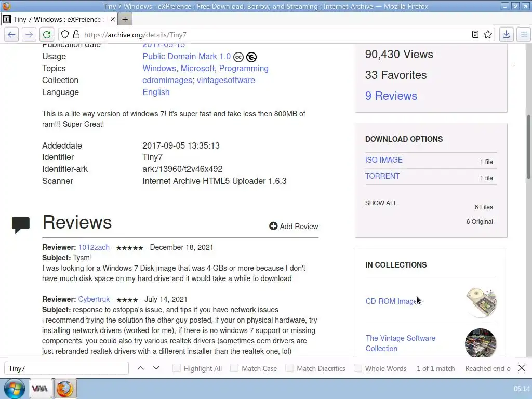The image size is (532, 399).
Task: Open the Microsoft topic link
Action: coord(197,68)
